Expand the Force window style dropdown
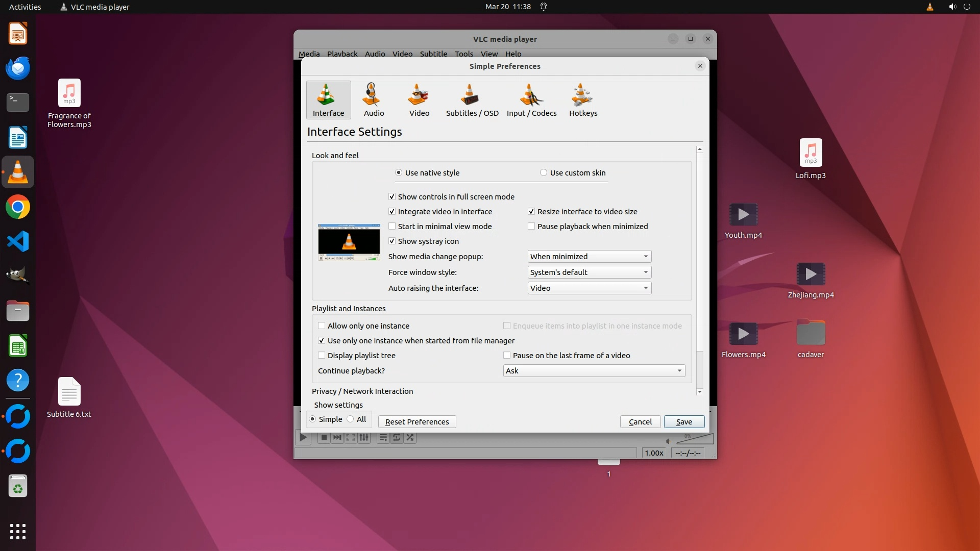980x551 pixels. 589,272
